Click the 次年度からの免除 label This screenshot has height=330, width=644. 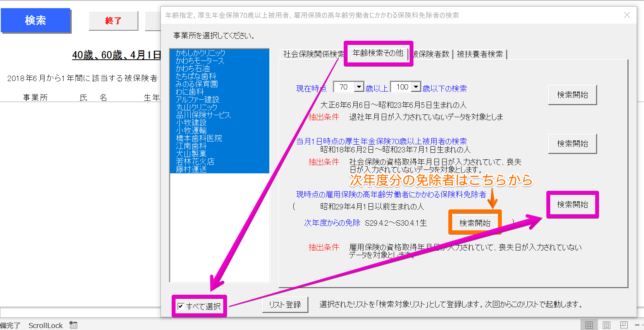coord(332,223)
